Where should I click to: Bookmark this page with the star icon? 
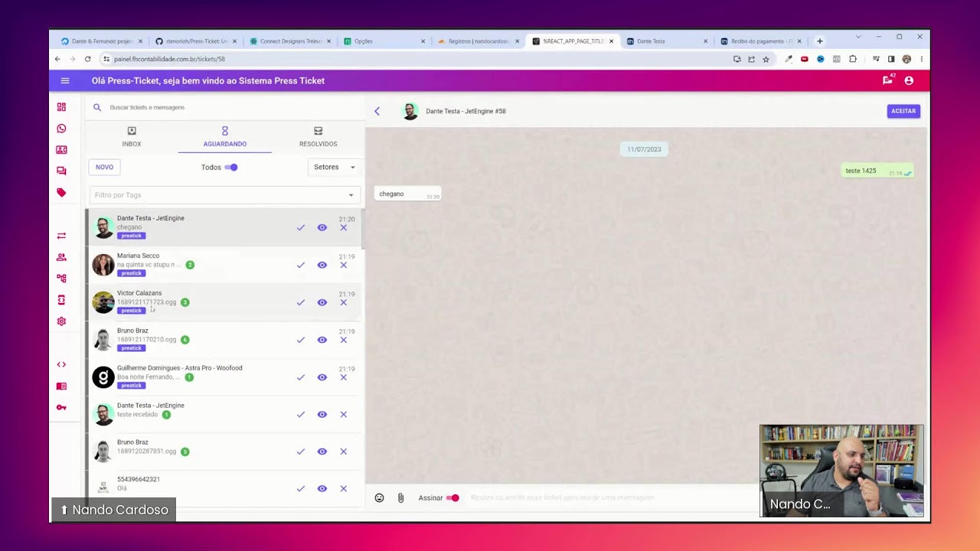(x=766, y=59)
